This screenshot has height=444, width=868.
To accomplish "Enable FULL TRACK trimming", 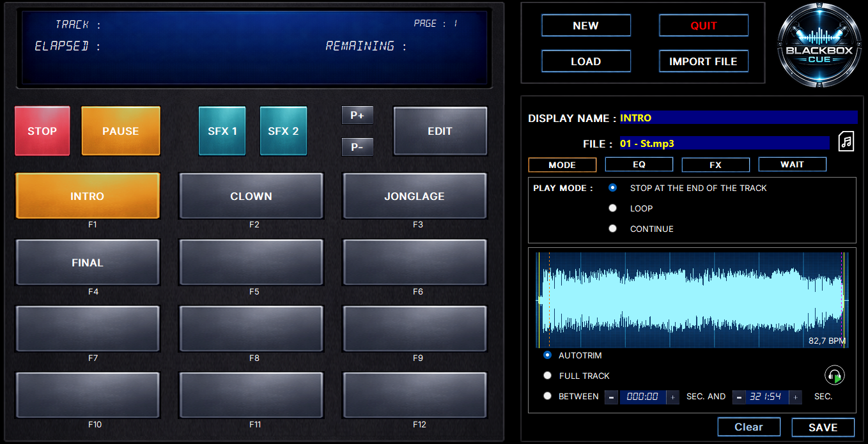I will pyautogui.click(x=547, y=376).
